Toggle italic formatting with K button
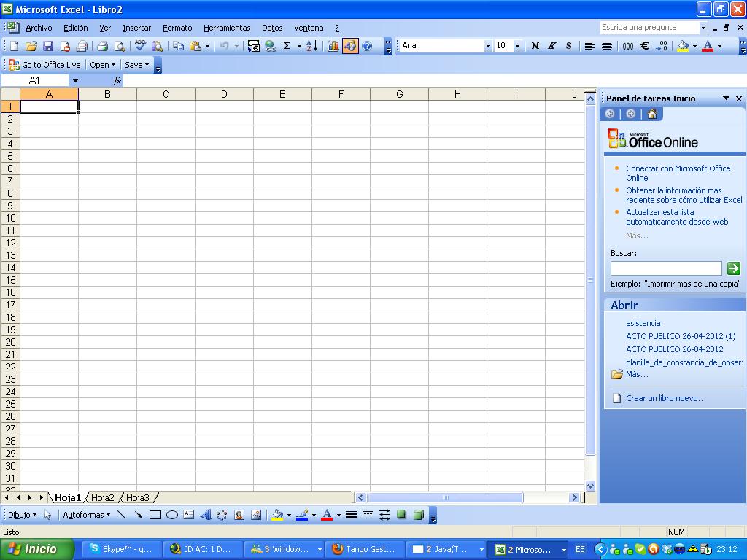The image size is (747, 560). pos(551,46)
